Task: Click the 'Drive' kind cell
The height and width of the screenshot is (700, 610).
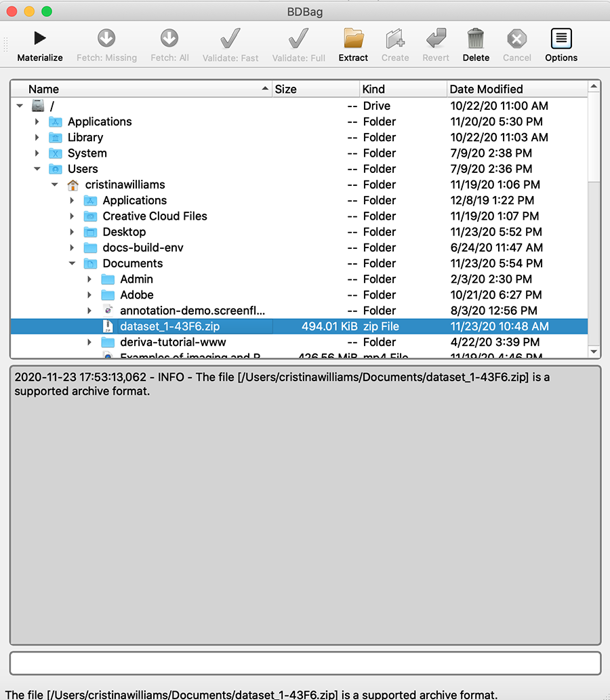Action: point(377,106)
